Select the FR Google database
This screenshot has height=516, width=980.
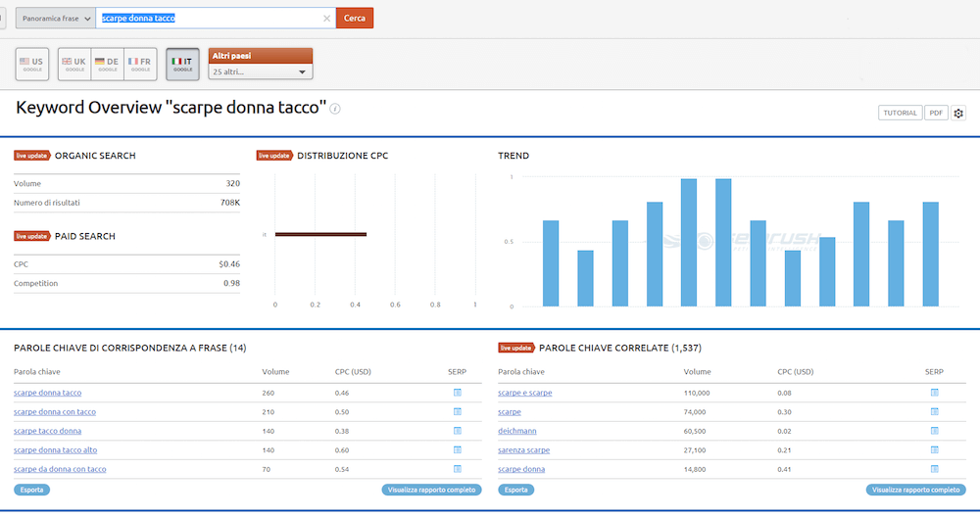point(140,64)
